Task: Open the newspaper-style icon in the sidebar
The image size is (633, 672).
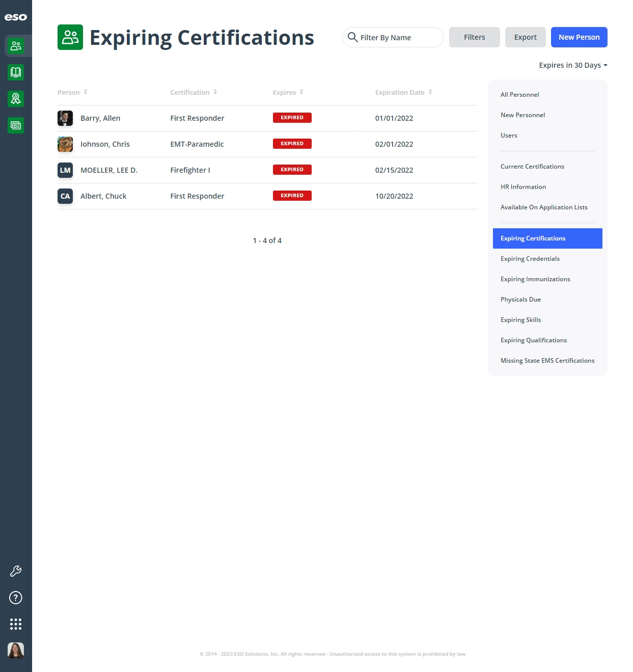Action: click(x=16, y=125)
